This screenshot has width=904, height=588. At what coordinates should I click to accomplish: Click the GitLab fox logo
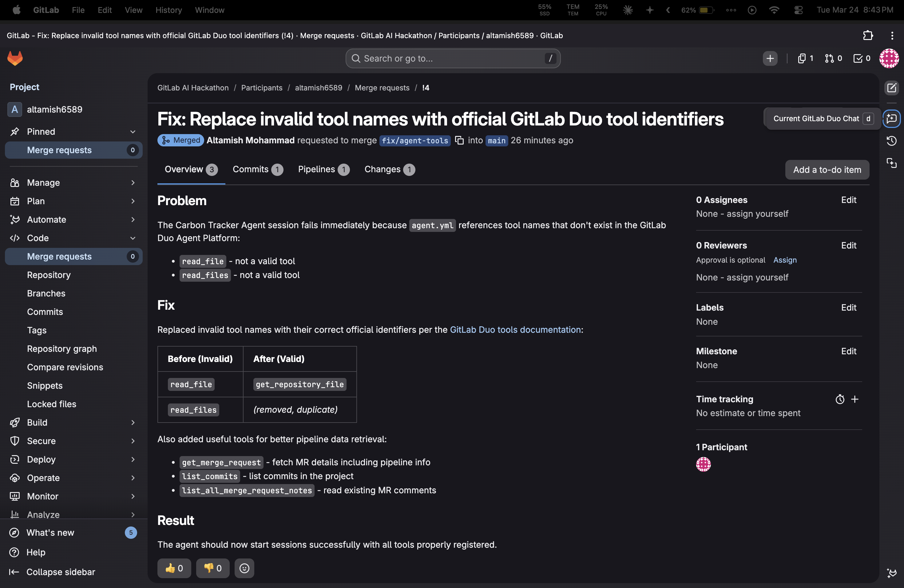[15, 58]
